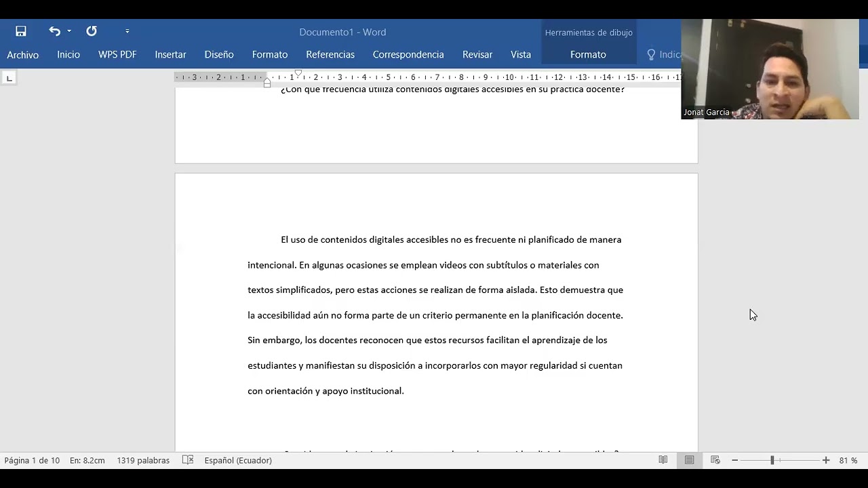Image resolution: width=868 pixels, height=488 pixels.
Task: Click the zoom in plus button
Action: (x=826, y=460)
